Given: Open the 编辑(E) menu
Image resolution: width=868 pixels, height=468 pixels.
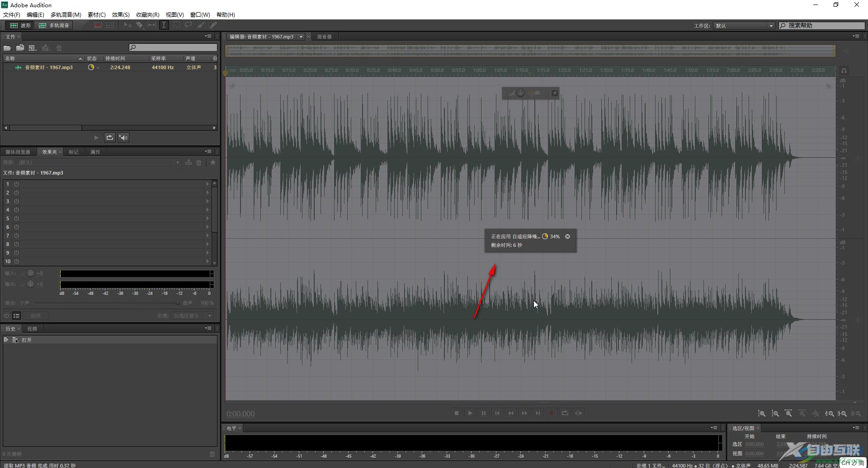Looking at the screenshot, I should coord(35,14).
